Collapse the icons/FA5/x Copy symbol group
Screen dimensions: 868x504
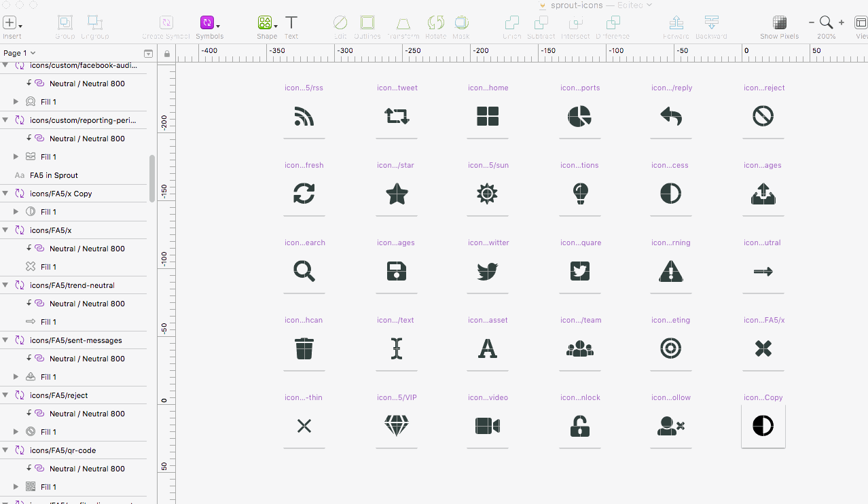pyautogui.click(x=5, y=194)
